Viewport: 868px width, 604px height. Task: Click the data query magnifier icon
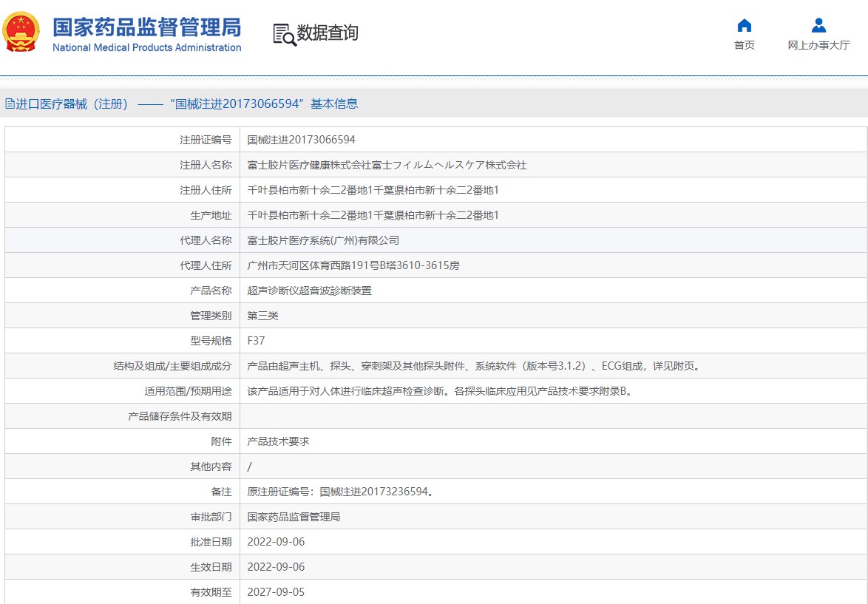(285, 34)
